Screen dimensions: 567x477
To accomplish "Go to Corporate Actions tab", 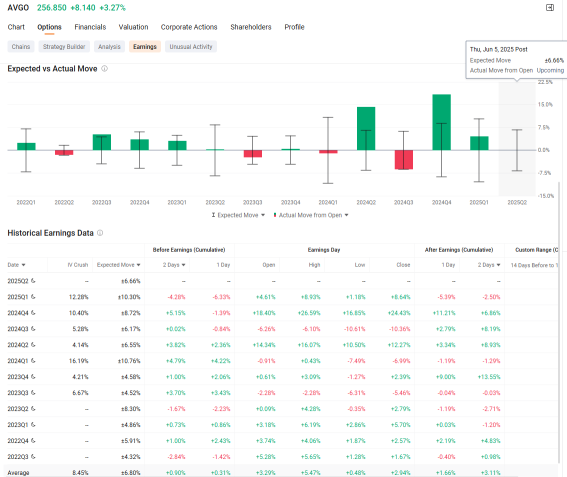I will (x=189, y=27).
